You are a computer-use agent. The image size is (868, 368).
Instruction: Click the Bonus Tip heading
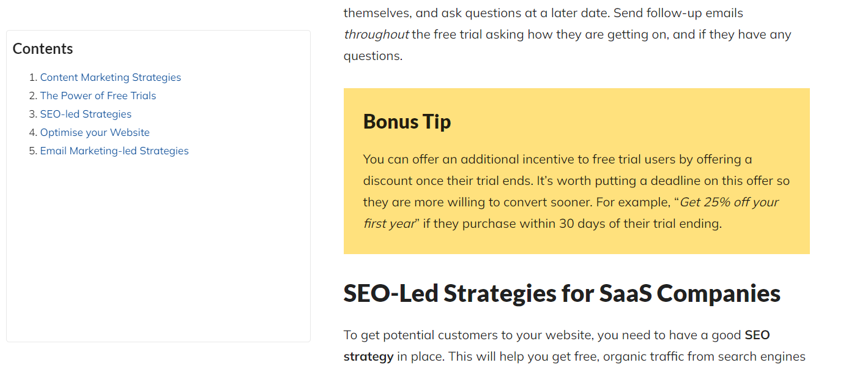coord(407,121)
